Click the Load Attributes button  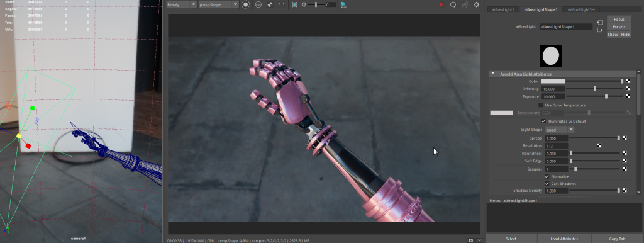[564, 239]
